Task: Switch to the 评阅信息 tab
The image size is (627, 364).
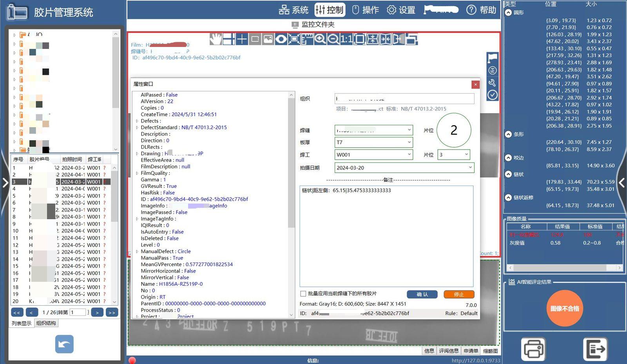Action: (449, 351)
